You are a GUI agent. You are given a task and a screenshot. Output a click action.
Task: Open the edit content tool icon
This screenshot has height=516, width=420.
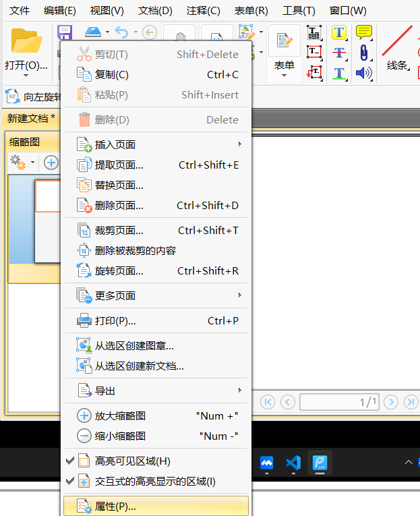pos(246,32)
